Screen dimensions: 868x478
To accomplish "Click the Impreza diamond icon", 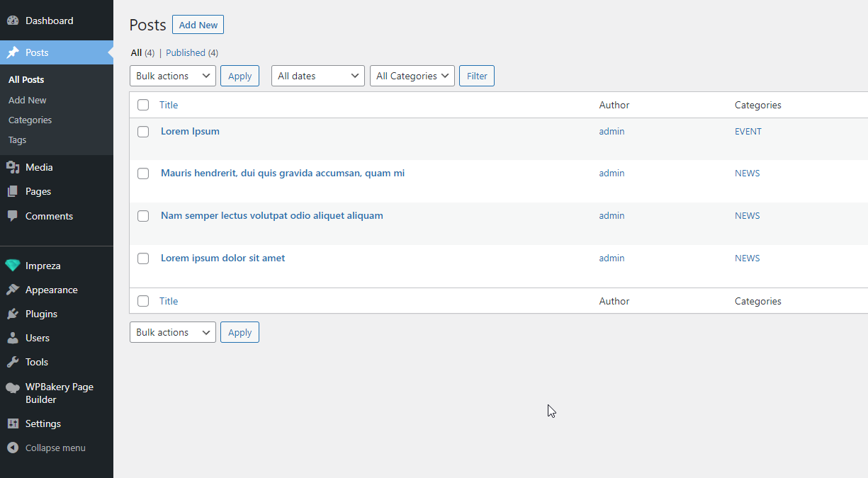I will (x=13, y=266).
